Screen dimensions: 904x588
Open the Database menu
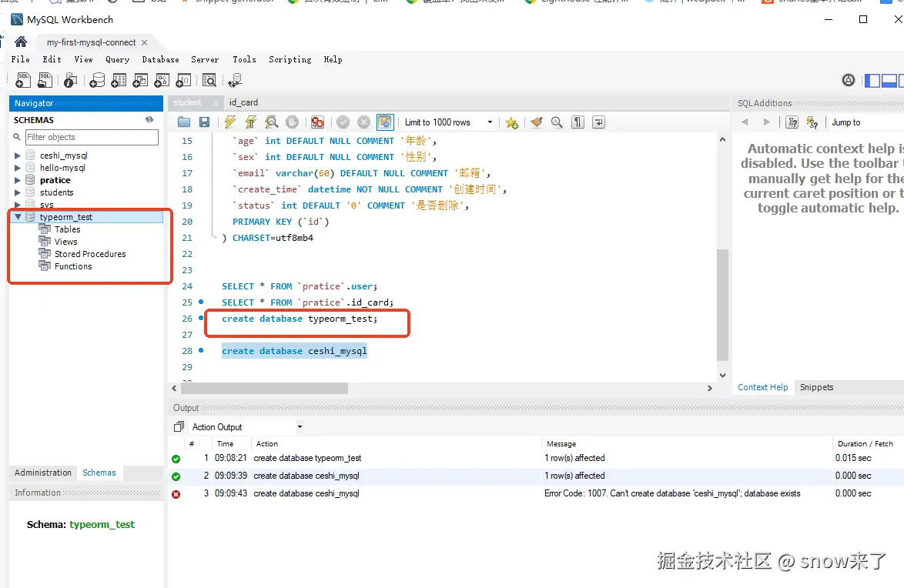(x=160, y=59)
